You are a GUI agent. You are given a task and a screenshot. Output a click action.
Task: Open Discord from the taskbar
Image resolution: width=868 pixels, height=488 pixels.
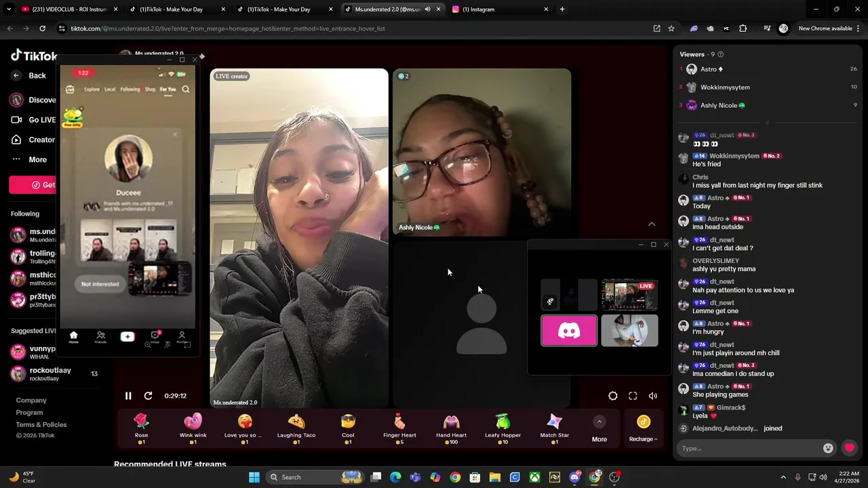[575, 477]
